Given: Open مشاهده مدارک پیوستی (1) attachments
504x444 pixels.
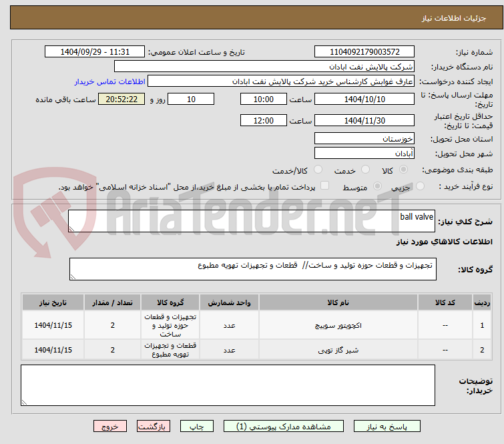Looking at the screenshot, I should tap(284, 427).
